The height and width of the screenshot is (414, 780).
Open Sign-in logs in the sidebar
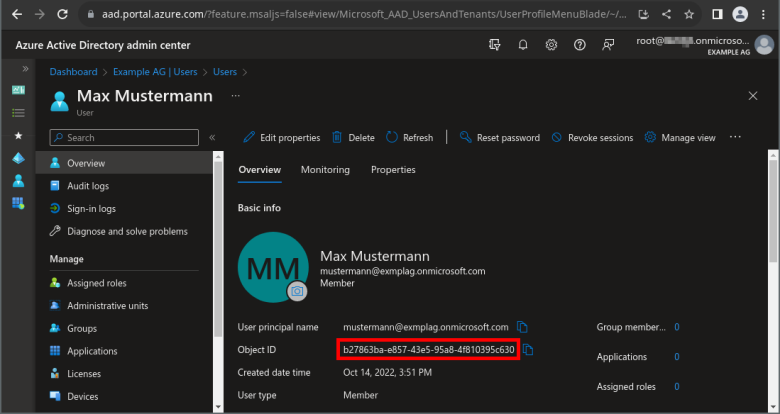[x=91, y=209]
